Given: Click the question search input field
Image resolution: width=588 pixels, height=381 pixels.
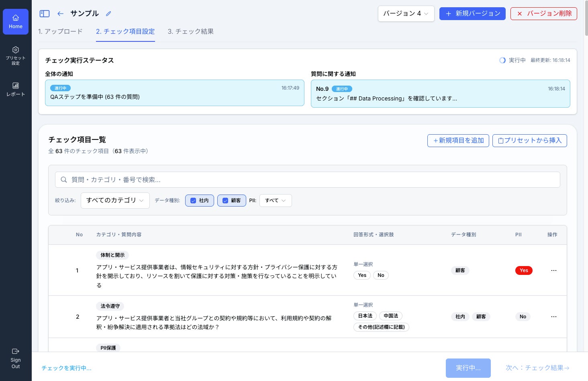Looking at the screenshot, I should [307, 180].
